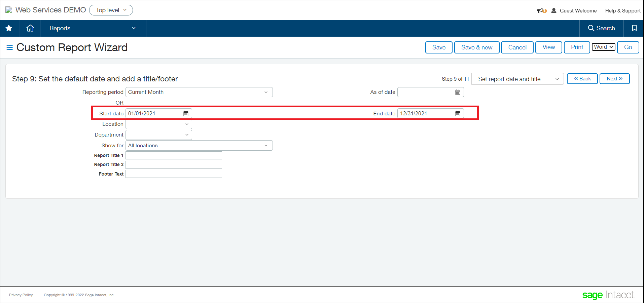Open Help & Support link
The image size is (644, 303).
(623, 11)
